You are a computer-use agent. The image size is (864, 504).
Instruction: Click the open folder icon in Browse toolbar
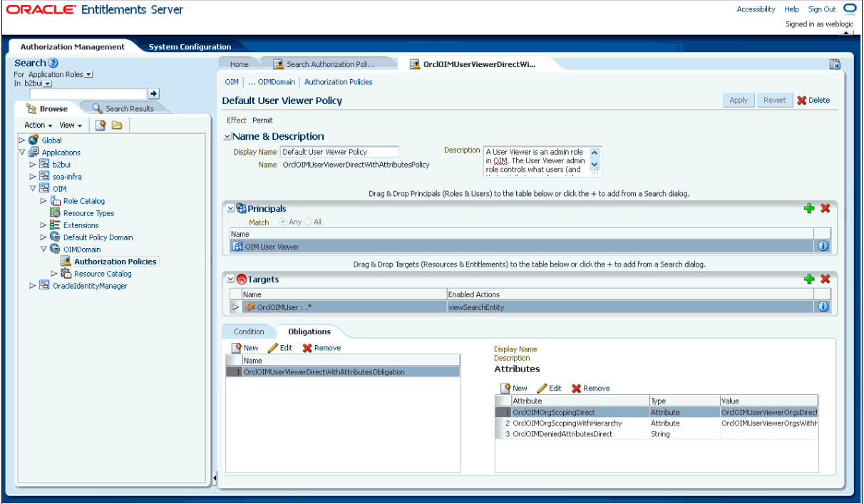[117, 125]
